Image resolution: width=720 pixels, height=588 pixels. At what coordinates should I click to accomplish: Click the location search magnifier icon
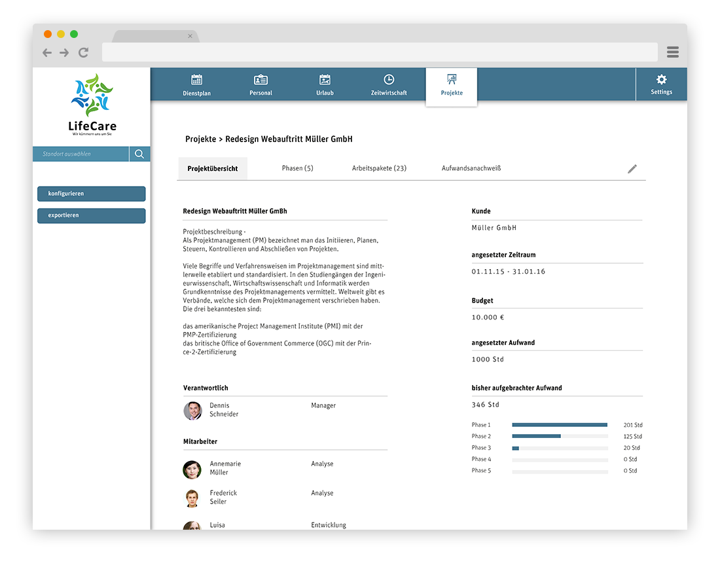(x=139, y=155)
